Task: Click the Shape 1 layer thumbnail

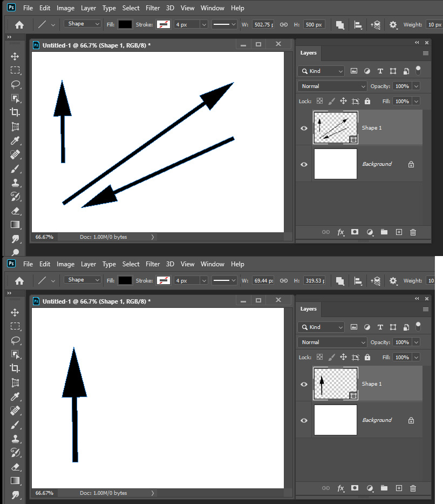Action: (335, 127)
